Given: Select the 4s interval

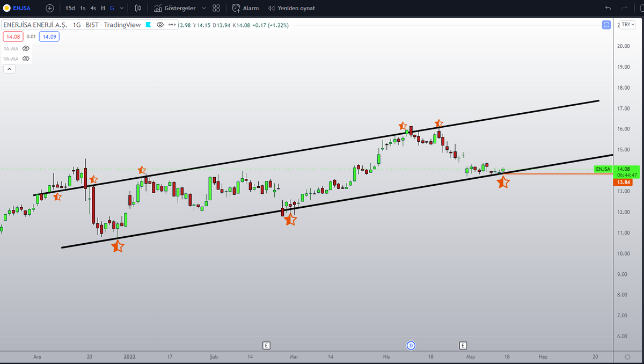Looking at the screenshot, I should point(93,8).
